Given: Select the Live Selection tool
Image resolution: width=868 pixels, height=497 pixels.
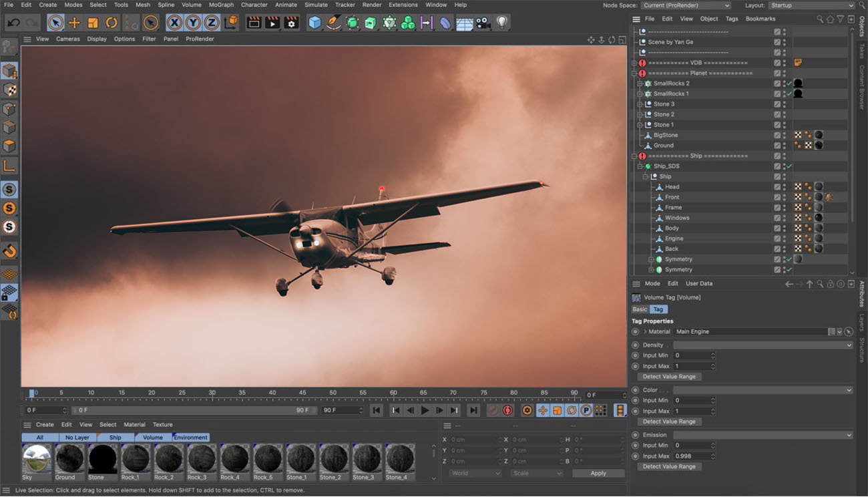Looking at the screenshot, I should point(55,22).
